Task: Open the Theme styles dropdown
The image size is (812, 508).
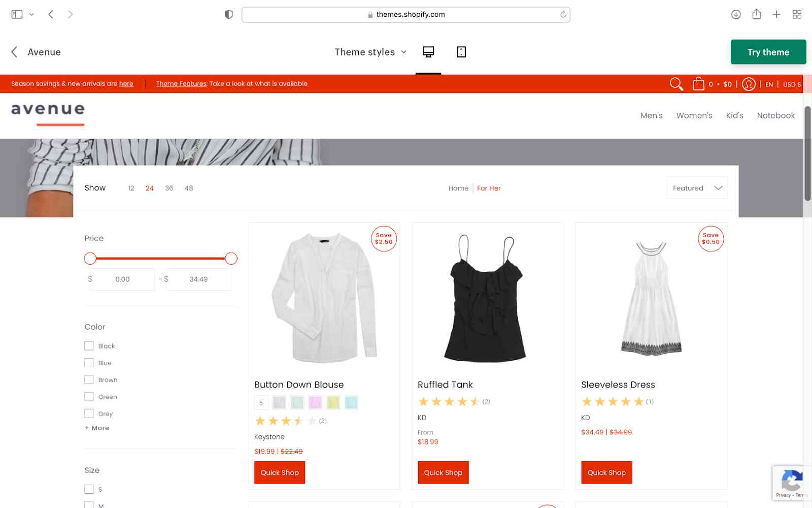Action: pos(370,52)
